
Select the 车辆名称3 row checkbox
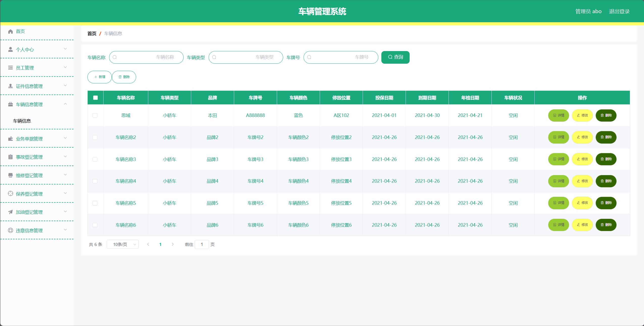pyautogui.click(x=95, y=159)
